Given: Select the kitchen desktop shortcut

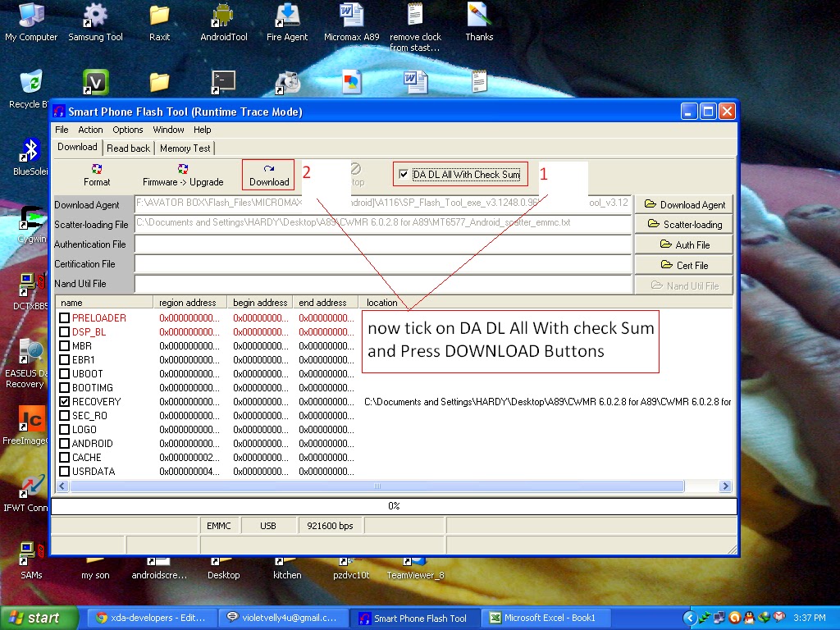Looking at the screenshot, I should [x=287, y=569].
